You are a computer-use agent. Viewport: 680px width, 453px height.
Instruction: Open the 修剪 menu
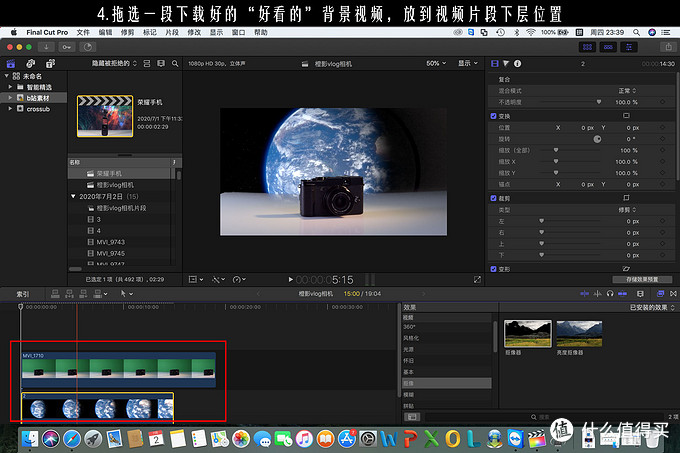[x=127, y=32]
